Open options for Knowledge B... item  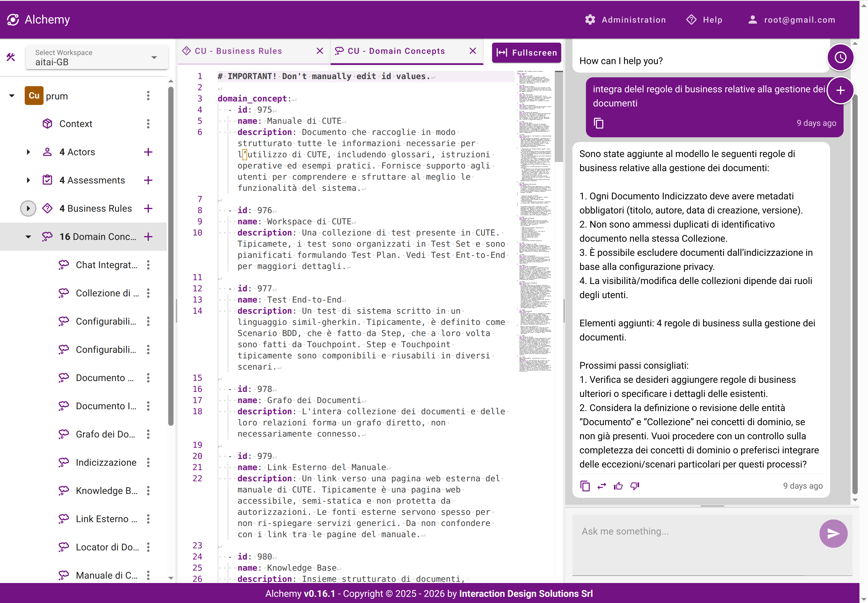coord(148,491)
